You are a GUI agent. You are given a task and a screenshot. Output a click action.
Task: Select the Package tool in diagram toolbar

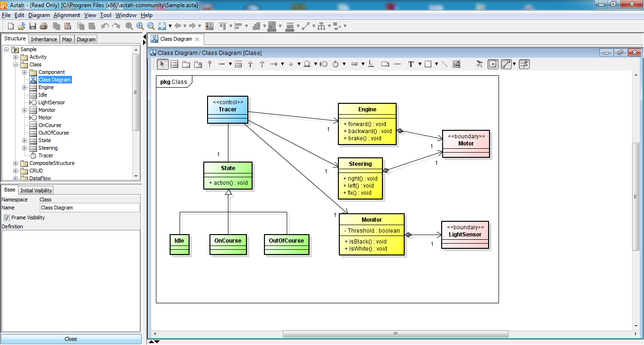186,64
